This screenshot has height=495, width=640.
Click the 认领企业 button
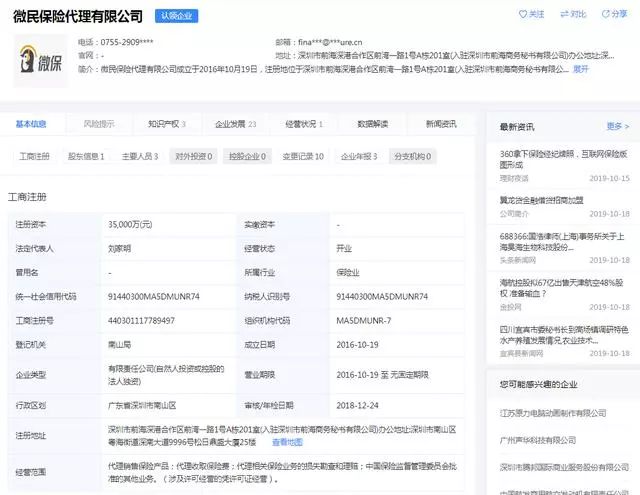coord(176,16)
